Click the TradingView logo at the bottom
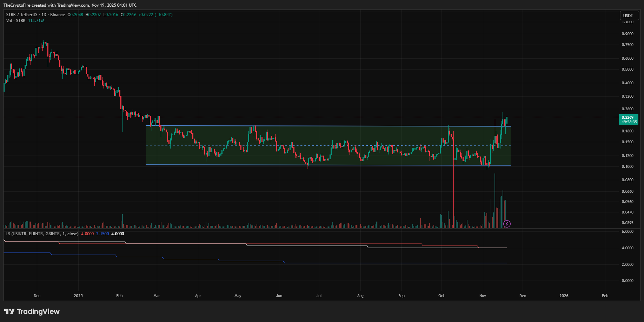Image resolution: width=644 pixels, height=322 pixels. coord(32,311)
